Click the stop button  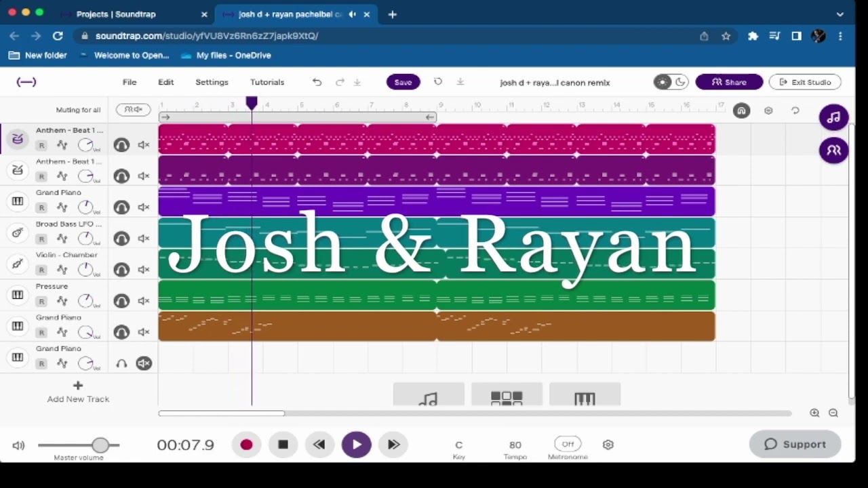click(x=283, y=445)
